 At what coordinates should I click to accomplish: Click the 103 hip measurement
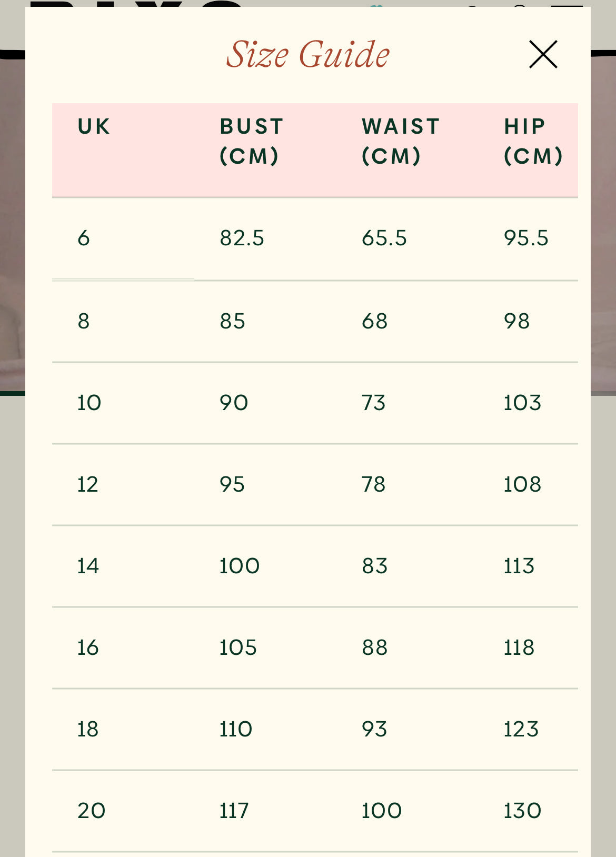click(522, 403)
